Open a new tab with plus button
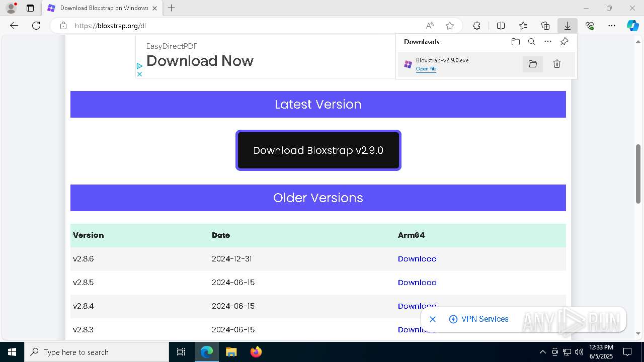 [172, 8]
